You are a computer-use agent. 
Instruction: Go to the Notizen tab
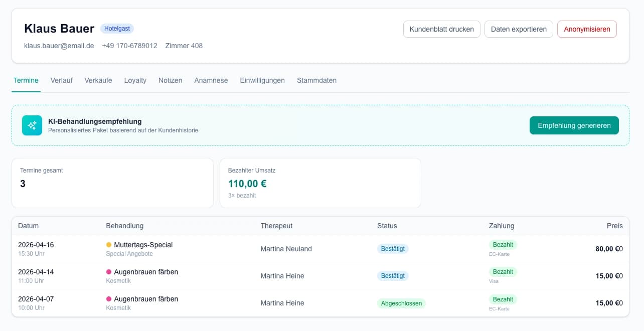pos(170,80)
